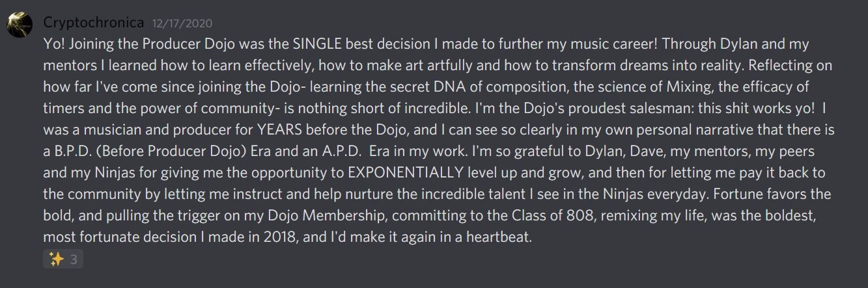
Task: Click the reaction count number 3
Action: tap(74, 260)
